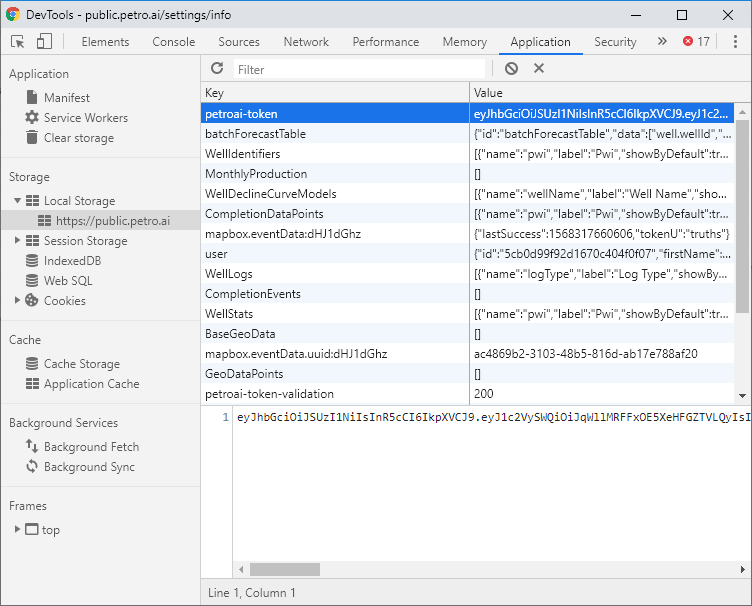Click the Service Workers gear icon
The height and width of the screenshot is (606, 752).
coord(32,117)
